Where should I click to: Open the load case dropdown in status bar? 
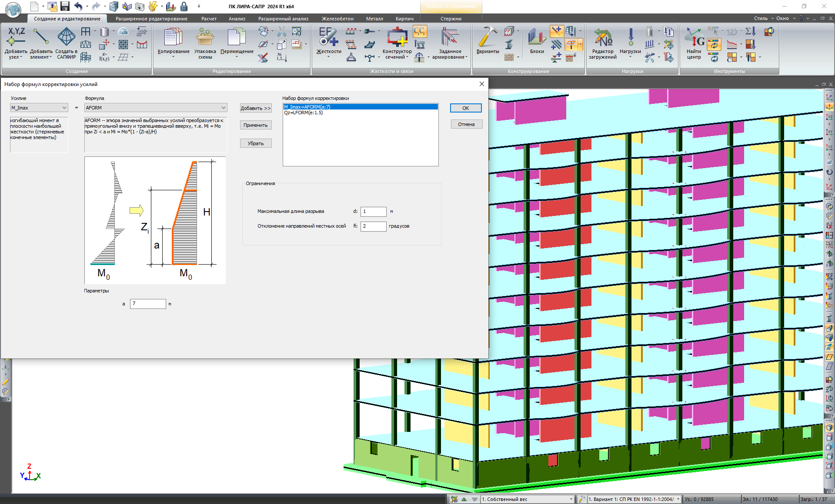[571, 499]
